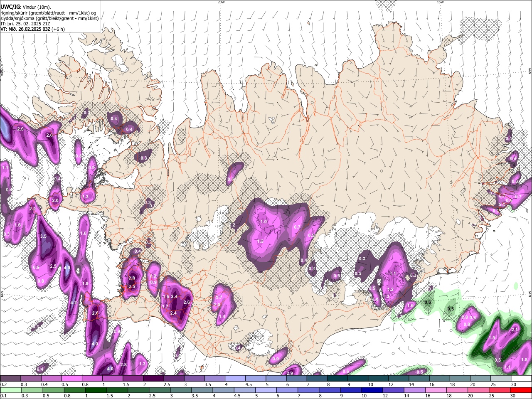Select pink lower swatch between 16 and 18
Screen dimensions: 532x399
[436, 390]
